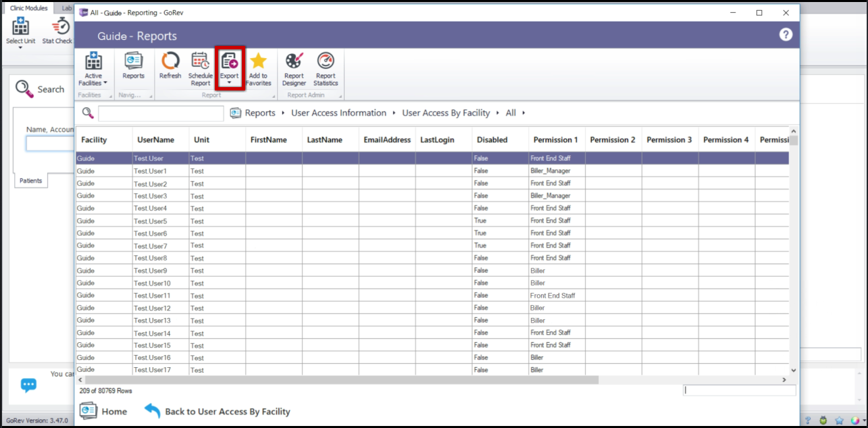The image size is (868, 428).
Task: Select the Patients tab in the main window
Action: pyautogui.click(x=30, y=181)
